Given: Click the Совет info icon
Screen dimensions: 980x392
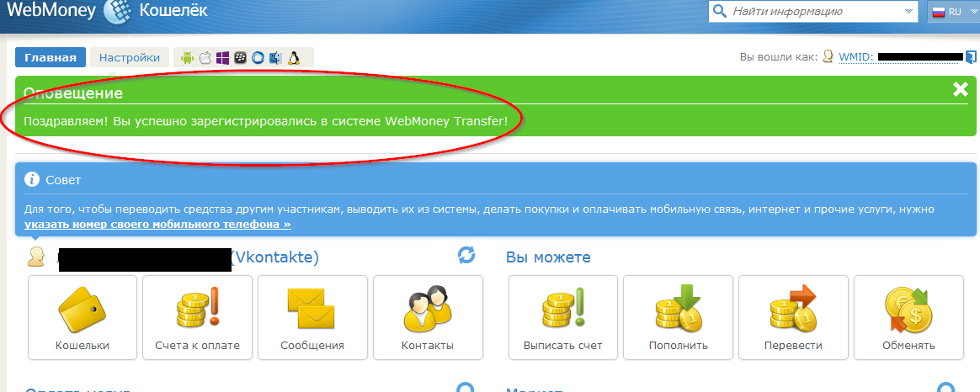Looking at the screenshot, I should (x=32, y=180).
